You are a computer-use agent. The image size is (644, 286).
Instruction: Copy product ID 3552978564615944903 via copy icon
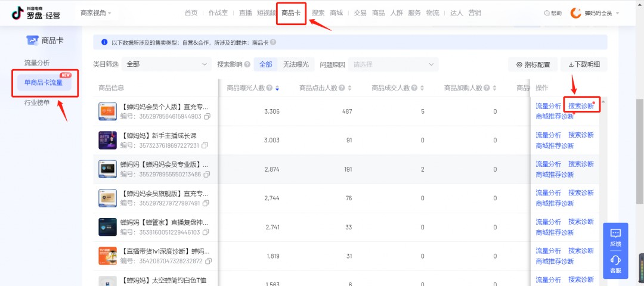(208, 117)
